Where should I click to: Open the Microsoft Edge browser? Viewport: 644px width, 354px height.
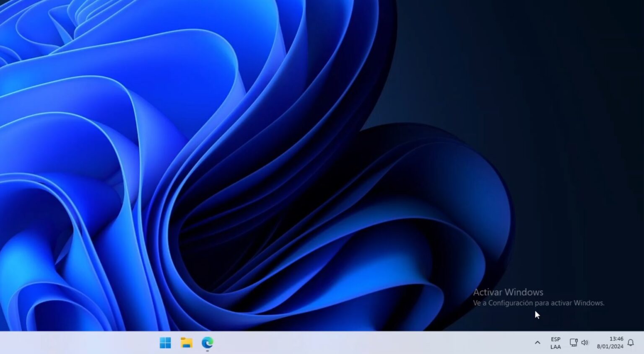click(207, 342)
